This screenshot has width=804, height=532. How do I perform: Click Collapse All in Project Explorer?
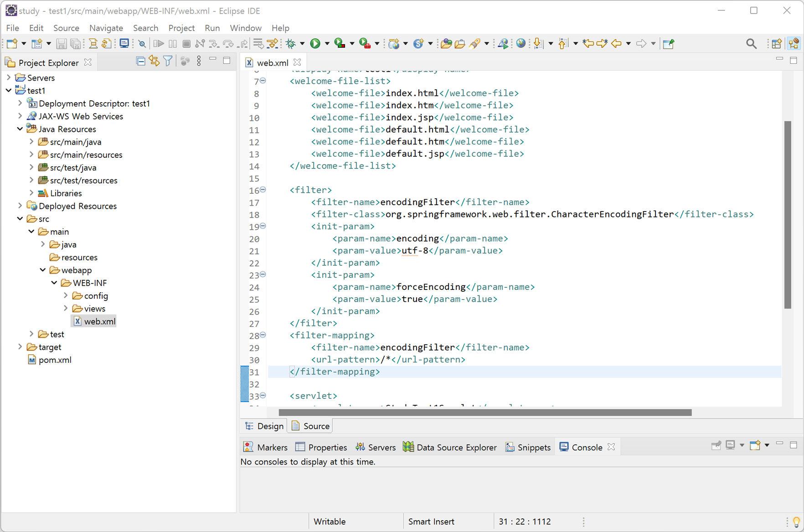141,61
